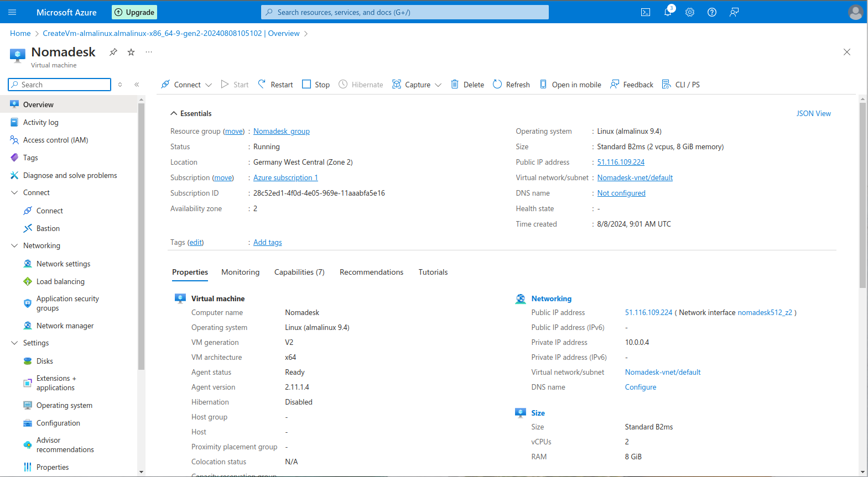
Task: Collapse the Connect group in the sidebar
Action: coord(14,192)
